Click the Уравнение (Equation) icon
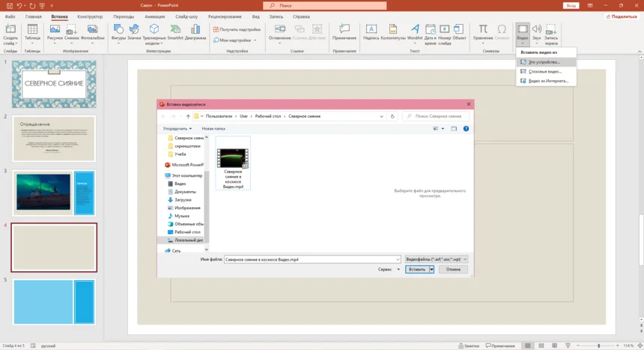The width and height of the screenshot is (644, 350). tap(483, 31)
